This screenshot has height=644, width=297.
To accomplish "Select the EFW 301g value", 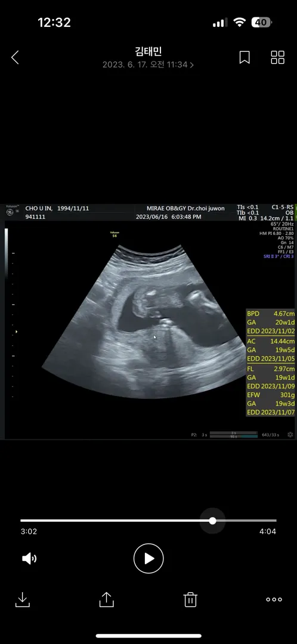I will pyautogui.click(x=271, y=395).
